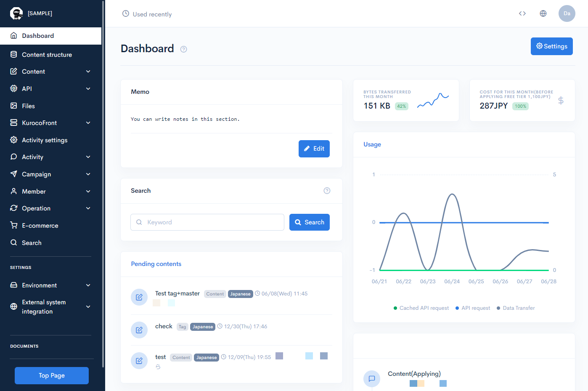Click the Japanese tag on the check entry

click(203, 327)
